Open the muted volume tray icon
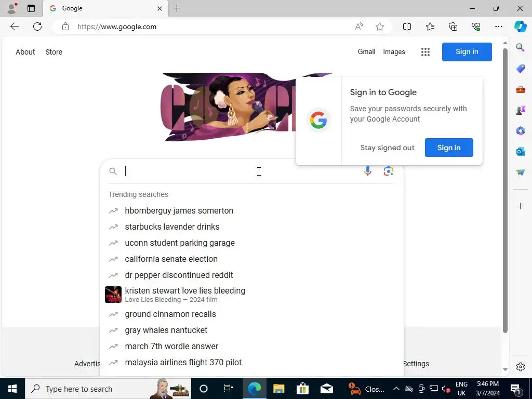 (446, 389)
